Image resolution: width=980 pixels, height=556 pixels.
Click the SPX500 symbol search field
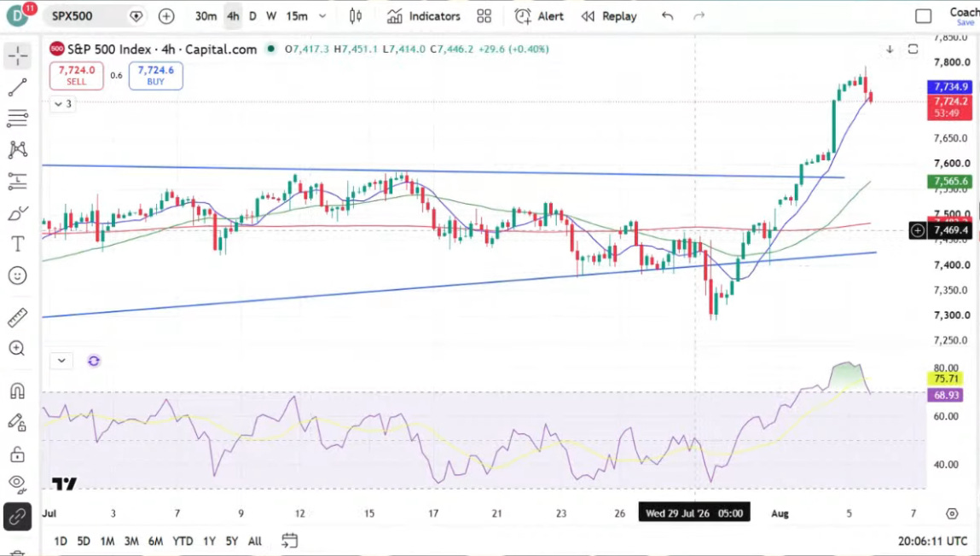click(x=94, y=16)
